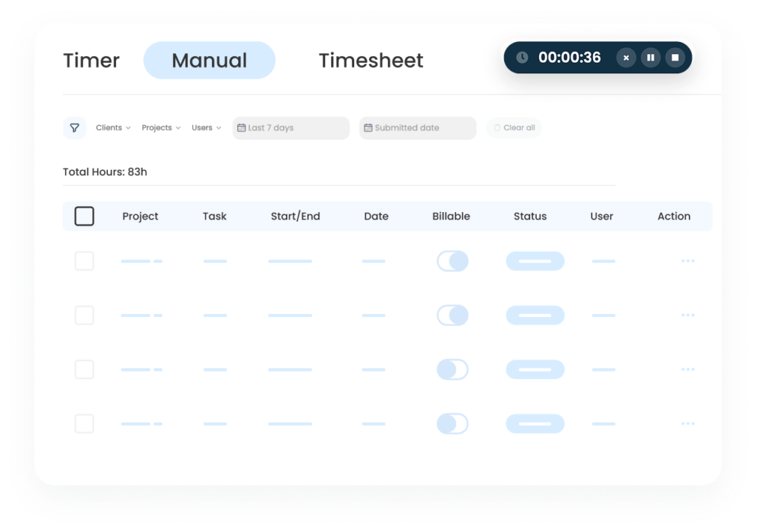Expand the Clients filter dropdown
The height and width of the screenshot is (532, 757).
click(x=113, y=128)
